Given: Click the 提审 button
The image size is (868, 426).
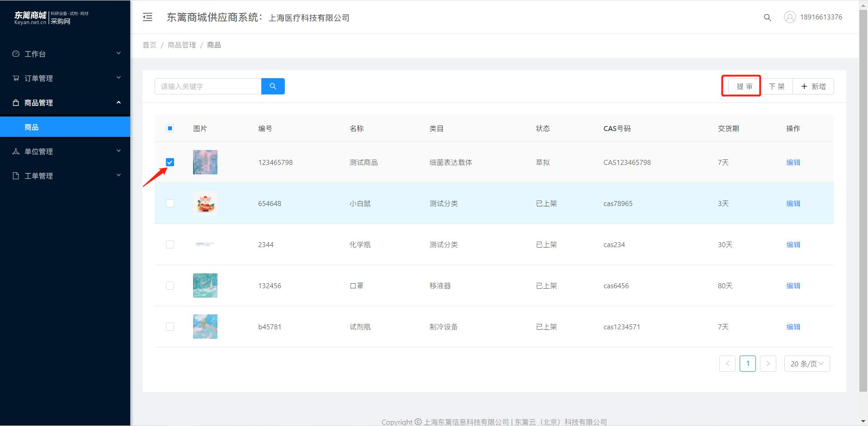Looking at the screenshot, I should (x=744, y=86).
